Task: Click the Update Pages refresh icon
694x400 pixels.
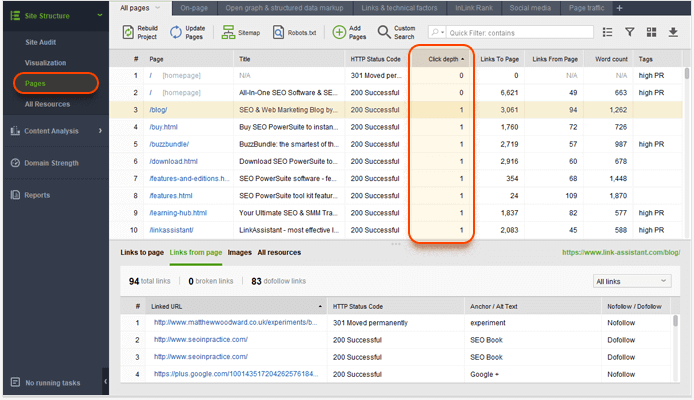Action: coord(176,32)
